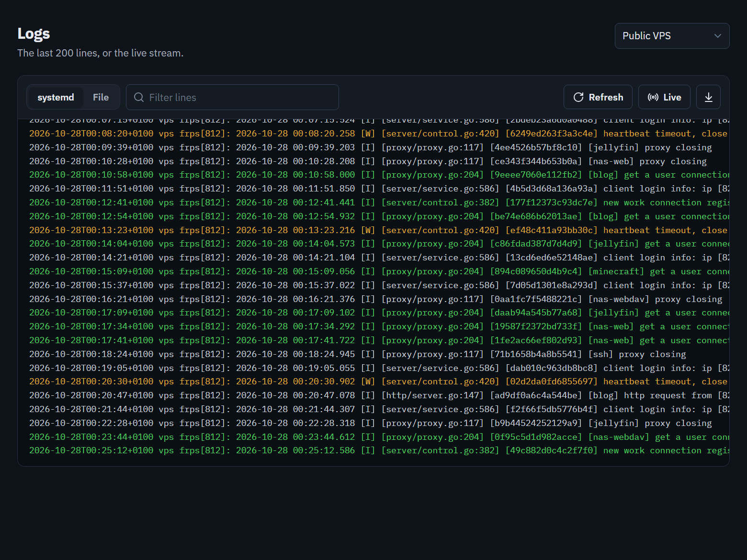Switch to the File log source tab
747x560 pixels.
coord(101,97)
